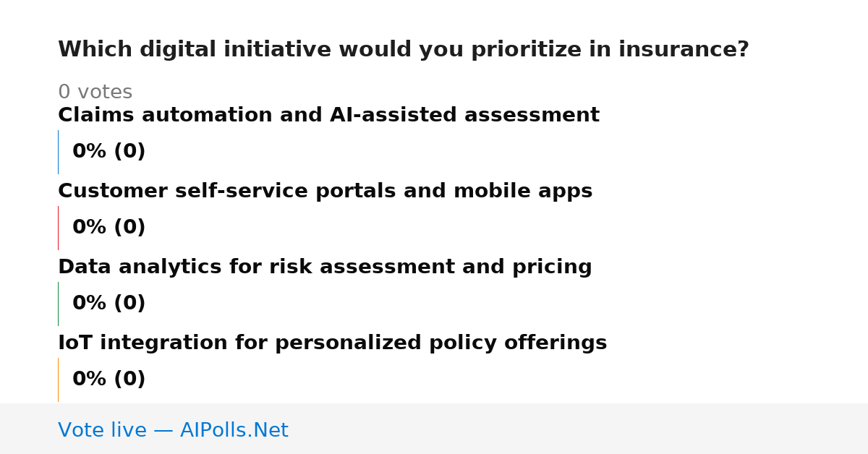Choose Customer self-service portals and mobile apps

[325, 192]
